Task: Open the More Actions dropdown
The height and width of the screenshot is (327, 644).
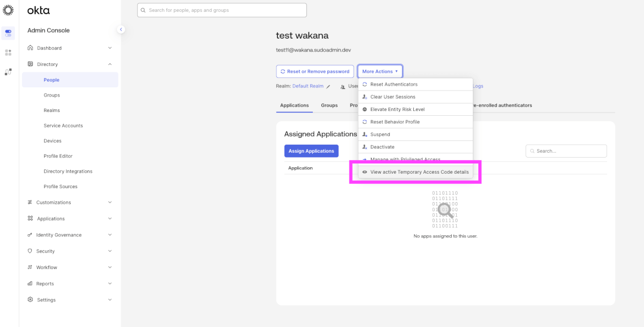Action: coord(380,71)
